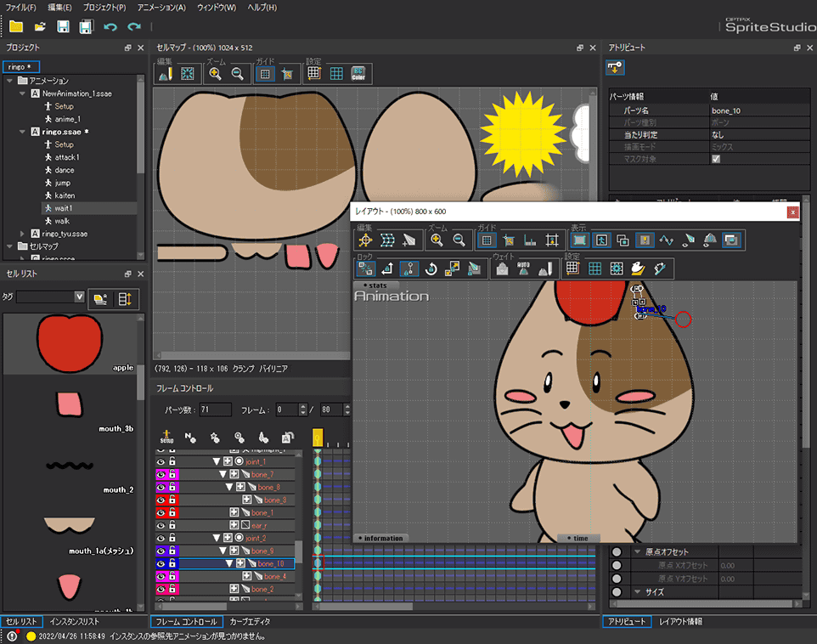Click the ringo project tab
This screenshot has height=644, width=817.
[x=21, y=67]
